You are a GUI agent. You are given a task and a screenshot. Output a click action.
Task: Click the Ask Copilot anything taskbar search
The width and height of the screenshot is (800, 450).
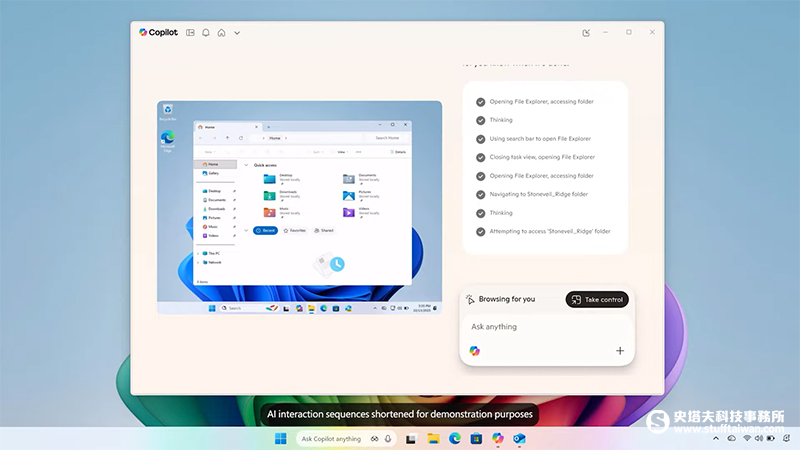coord(331,438)
